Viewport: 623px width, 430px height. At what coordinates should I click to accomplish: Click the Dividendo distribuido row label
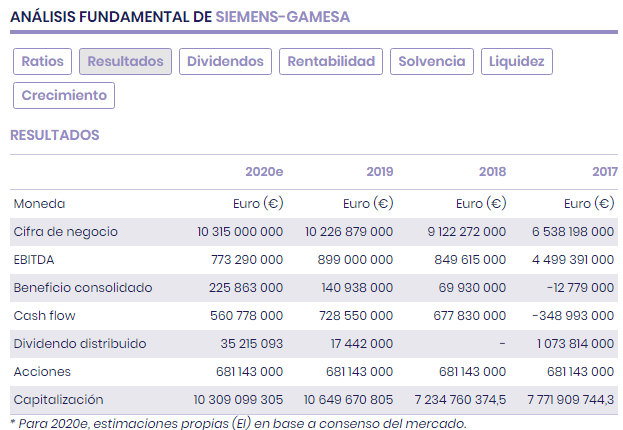click(x=79, y=344)
